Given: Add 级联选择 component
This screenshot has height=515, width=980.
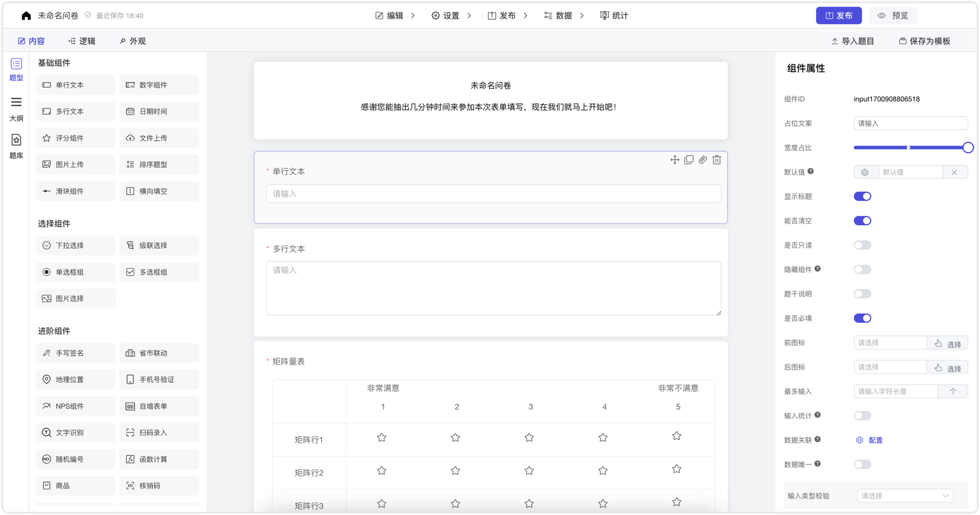Looking at the screenshot, I should click(x=159, y=246).
